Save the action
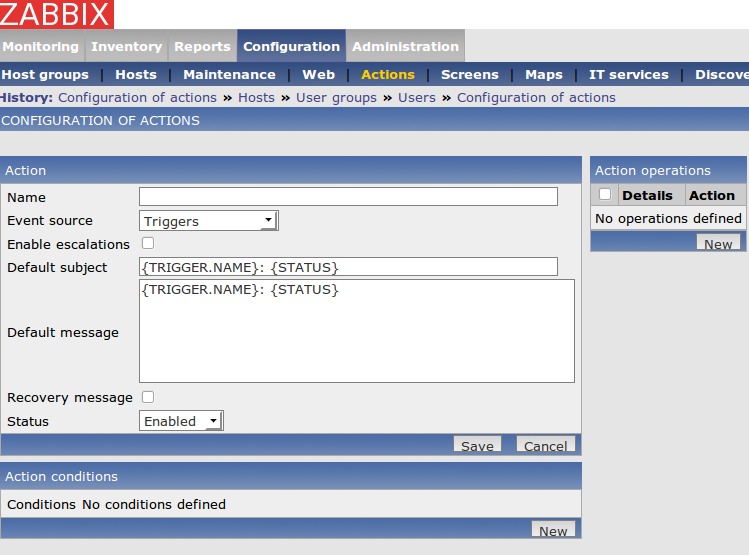Image resolution: width=749 pixels, height=555 pixels. [477, 446]
